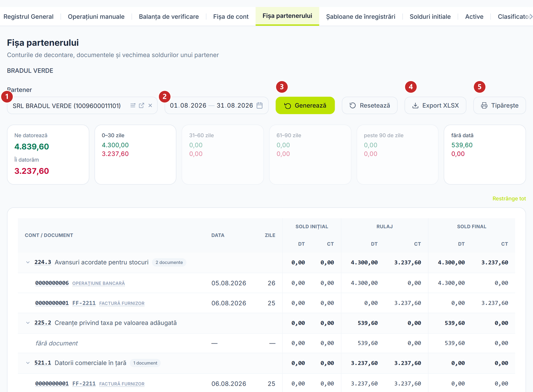Screen dimensions: 533x392
Task: Open FF-2211 invoice link under 224.3
Action: (84, 303)
